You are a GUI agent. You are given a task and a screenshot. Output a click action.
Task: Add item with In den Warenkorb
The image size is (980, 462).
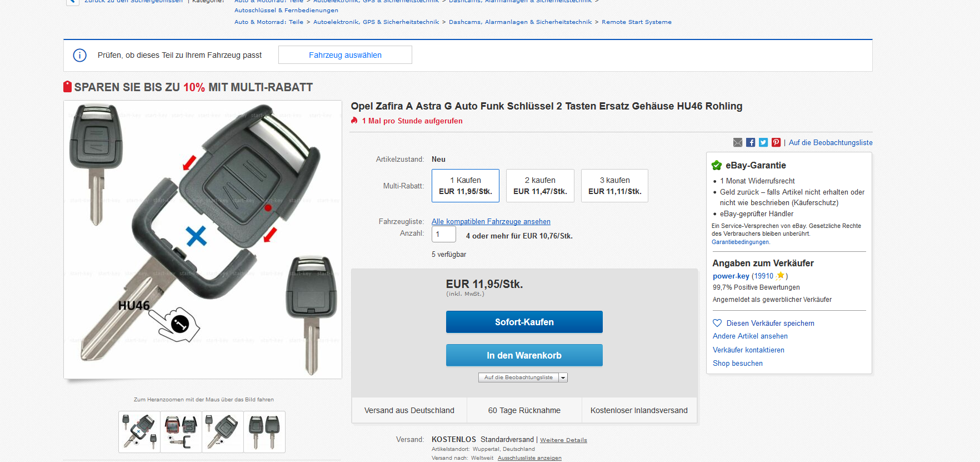click(x=524, y=355)
